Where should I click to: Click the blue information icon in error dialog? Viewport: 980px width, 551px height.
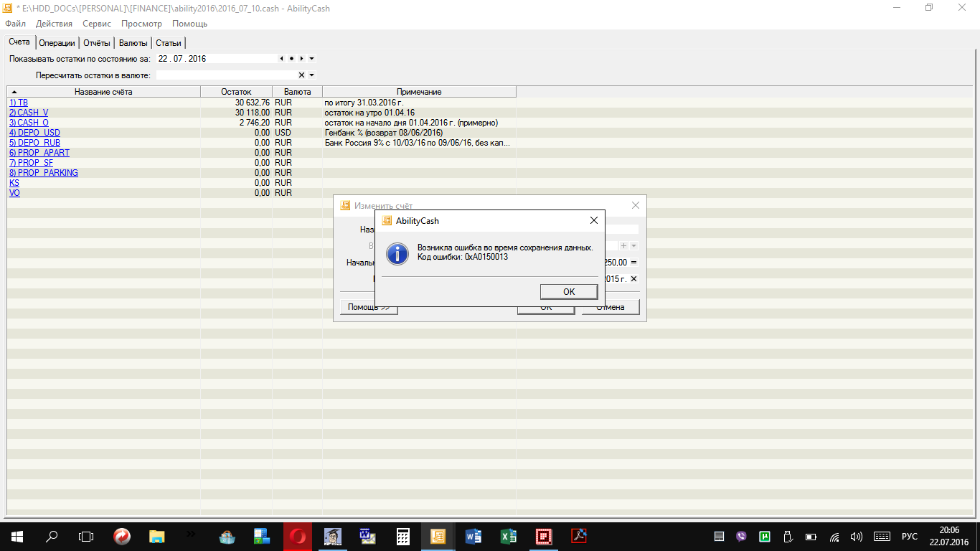coord(397,253)
